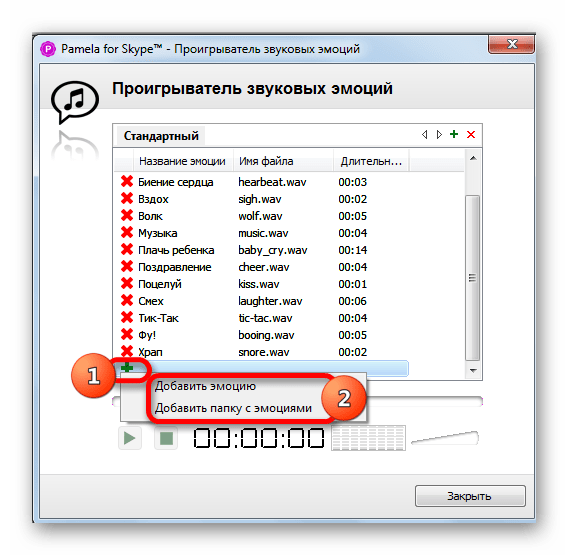Go to the previous tab with the left arrow

pyautogui.click(x=425, y=135)
